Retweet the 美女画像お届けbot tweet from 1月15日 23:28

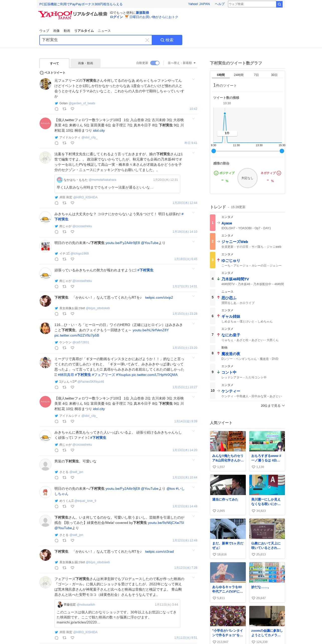(x=64, y=314)
